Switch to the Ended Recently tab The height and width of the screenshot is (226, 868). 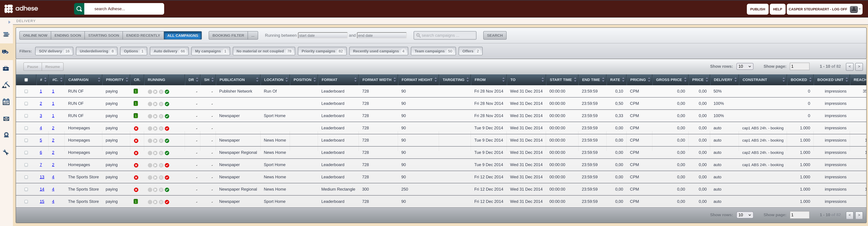(x=143, y=35)
